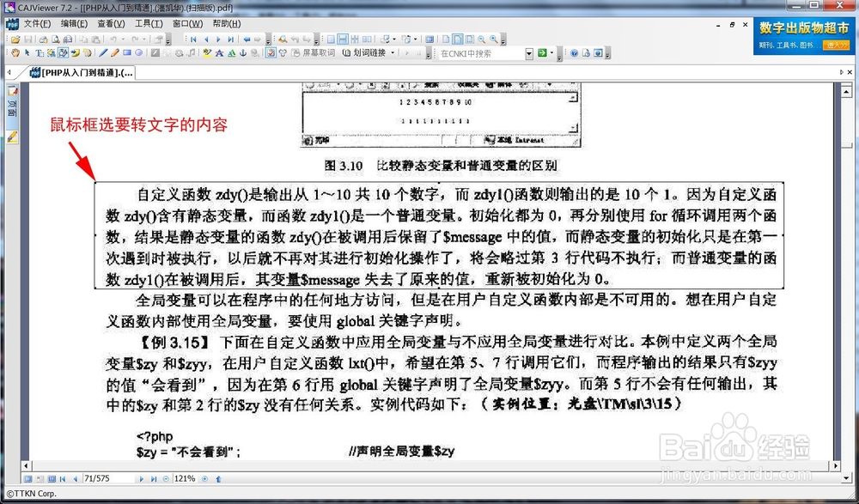Image resolution: width=859 pixels, height=504 pixels.
Task: Open dropdown next to green go button
Action: coord(551,52)
